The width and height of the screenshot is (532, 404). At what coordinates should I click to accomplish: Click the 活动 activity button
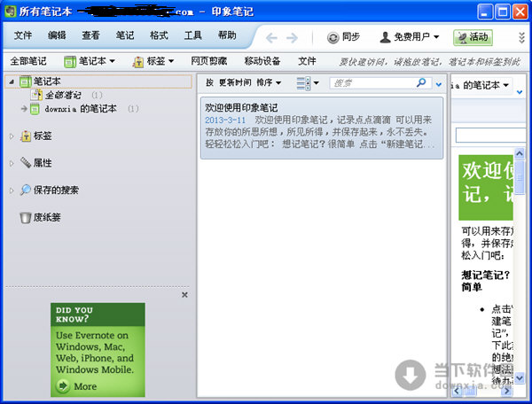tap(473, 37)
